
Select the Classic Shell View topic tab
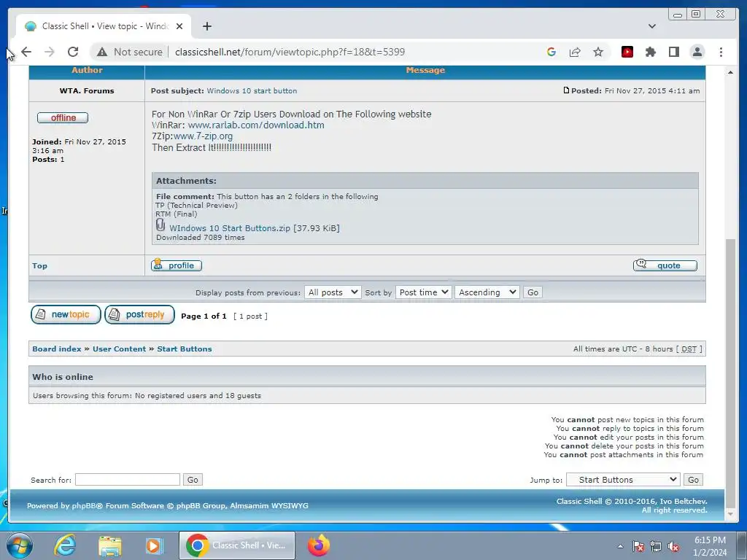(104, 26)
